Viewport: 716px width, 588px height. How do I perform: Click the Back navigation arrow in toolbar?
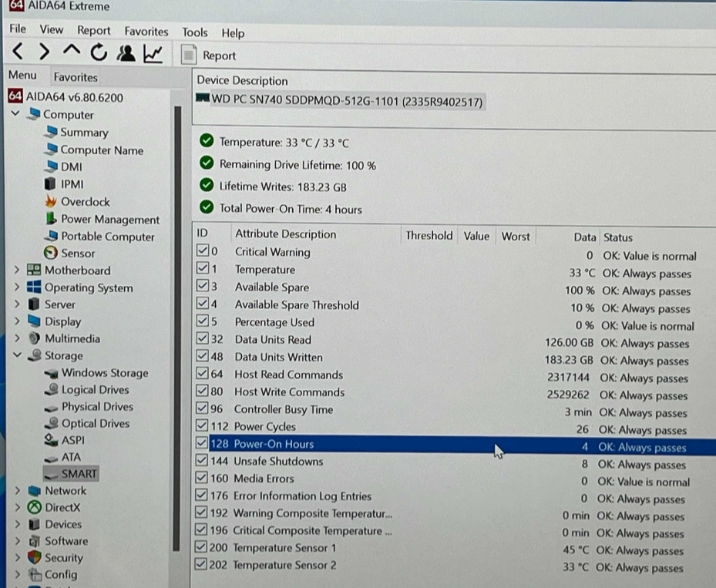(x=18, y=52)
